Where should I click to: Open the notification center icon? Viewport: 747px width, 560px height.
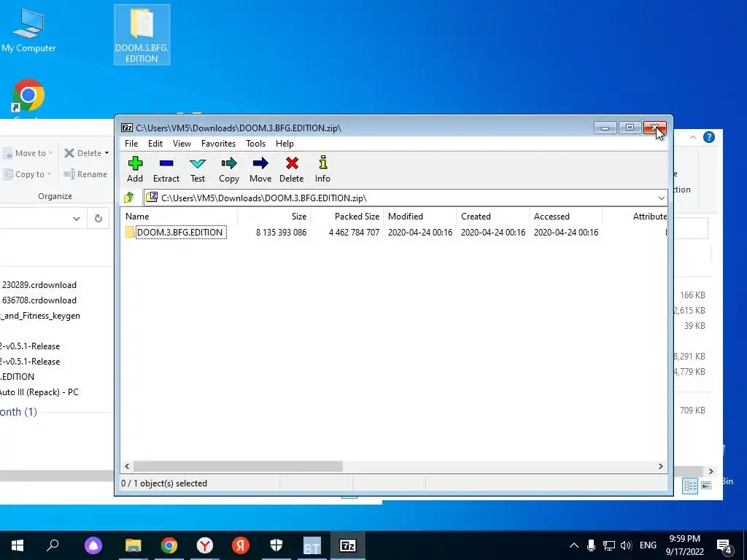pyautogui.click(x=724, y=547)
